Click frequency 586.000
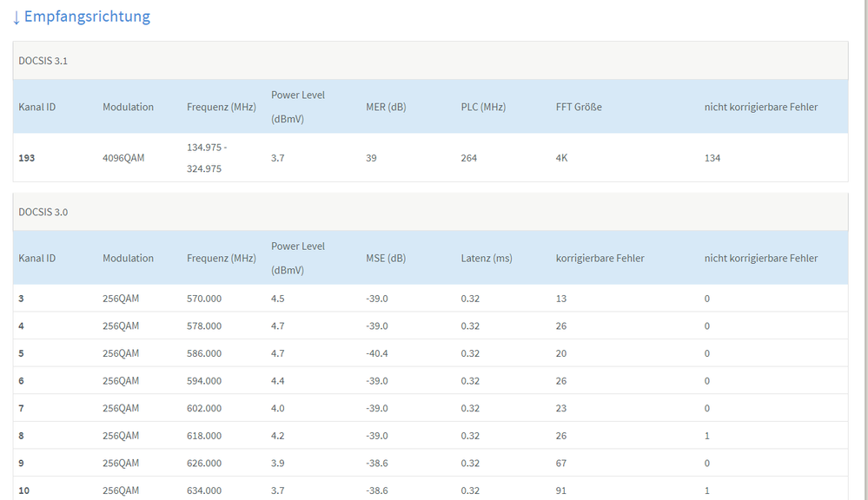 click(204, 353)
